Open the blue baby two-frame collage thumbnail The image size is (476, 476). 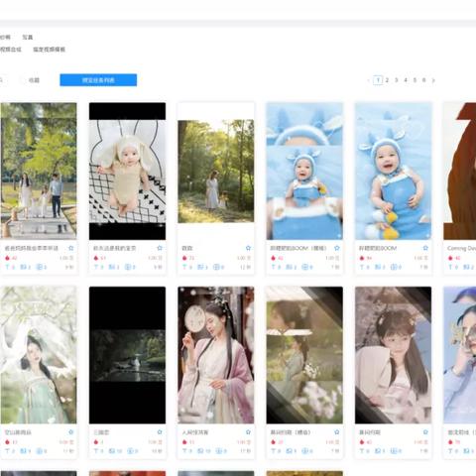click(304, 171)
